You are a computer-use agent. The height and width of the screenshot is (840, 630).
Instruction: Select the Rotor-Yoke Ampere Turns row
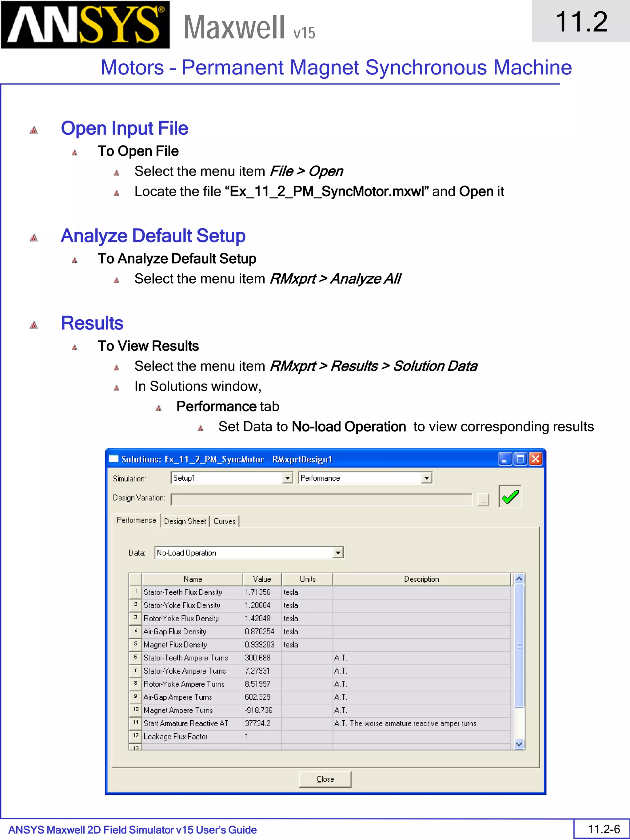click(x=320, y=684)
